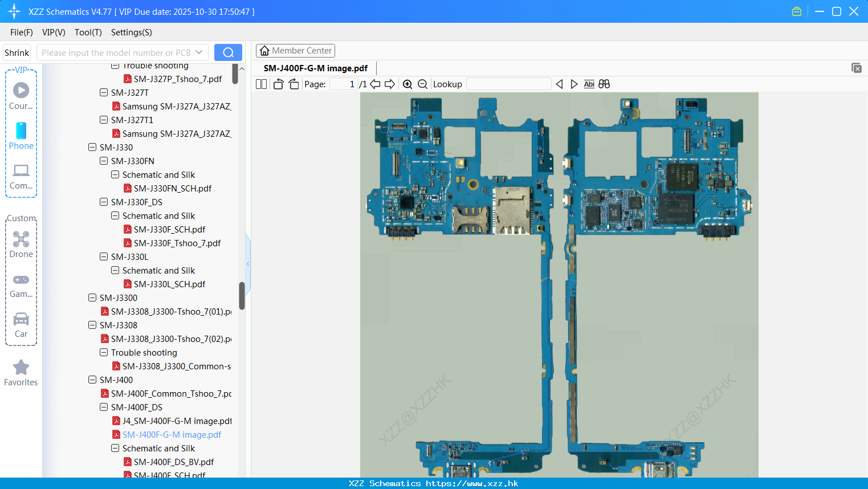Collapse the SM-J3308 node
The image size is (868, 489).
point(92,325)
